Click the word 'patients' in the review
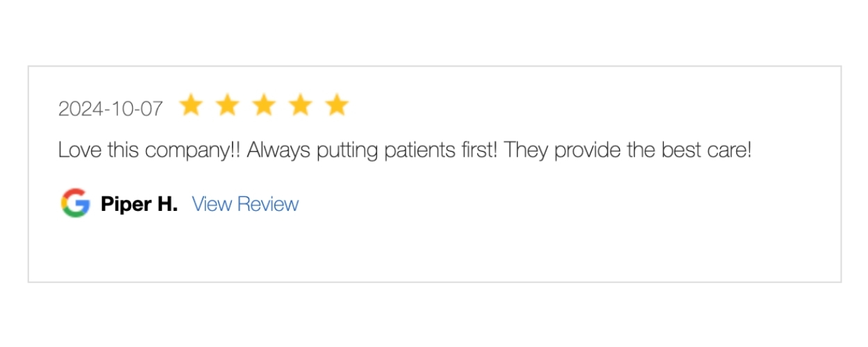868x347 pixels. click(x=421, y=151)
